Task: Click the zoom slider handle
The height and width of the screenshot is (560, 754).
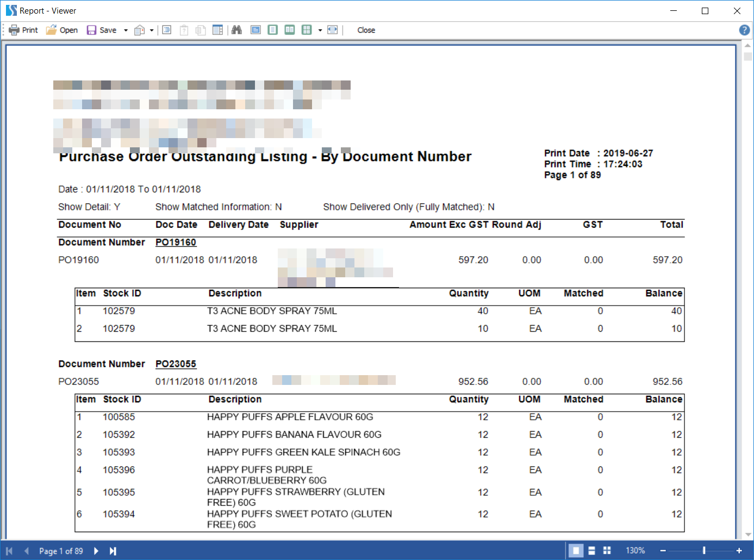Action: 704,551
